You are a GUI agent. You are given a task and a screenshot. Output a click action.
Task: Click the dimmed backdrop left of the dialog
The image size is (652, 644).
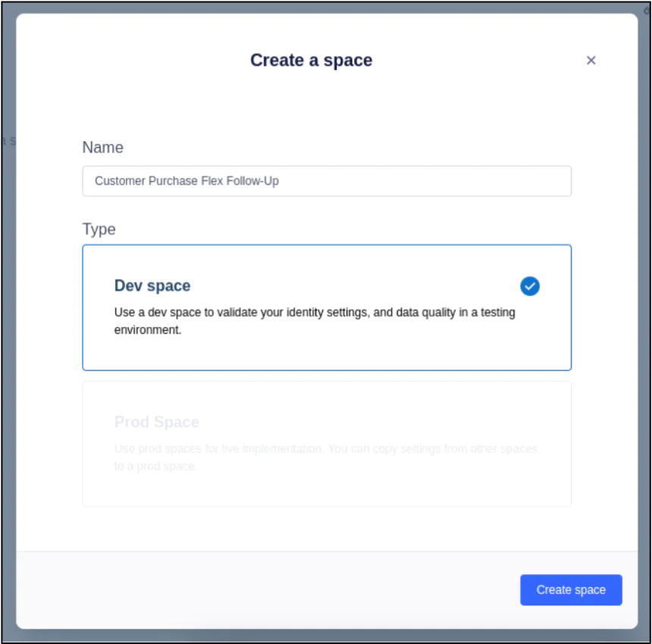[8, 303]
